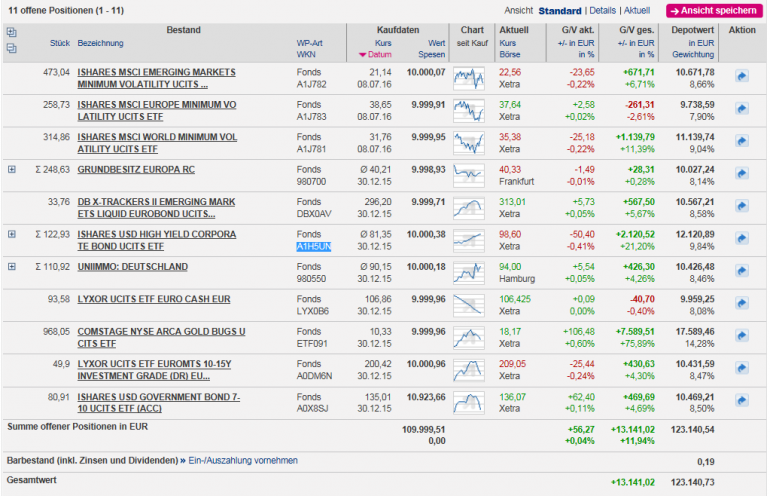Expand the UniImmo: Deutschland position
Image resolution: width=770 pixels, height=496 pixels.
(12, 267)
